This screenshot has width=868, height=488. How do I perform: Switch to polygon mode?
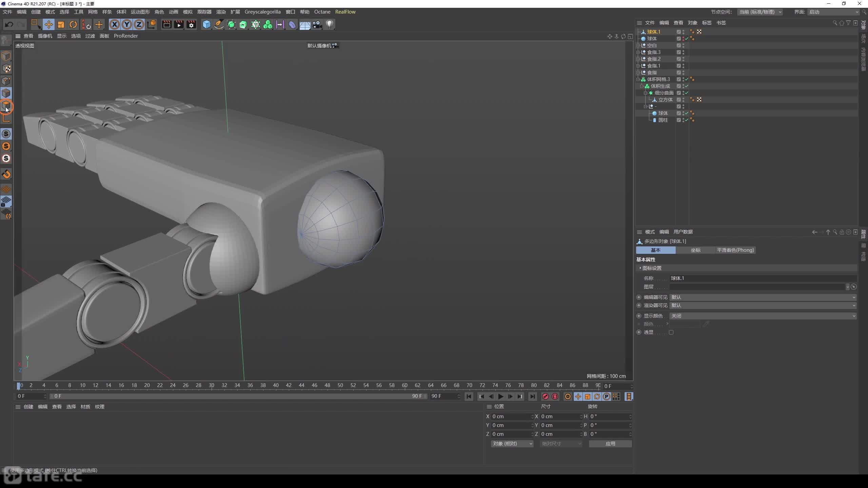6,106
